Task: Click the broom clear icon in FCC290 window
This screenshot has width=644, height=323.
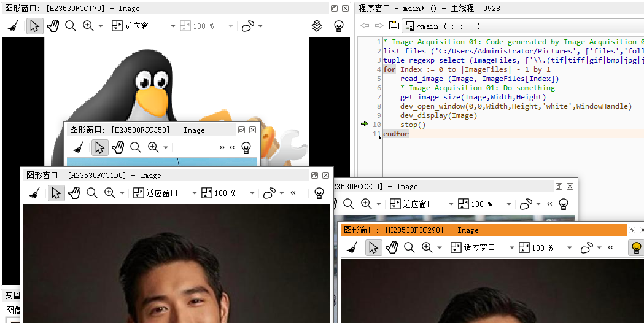Action: [x=352, y=247]
